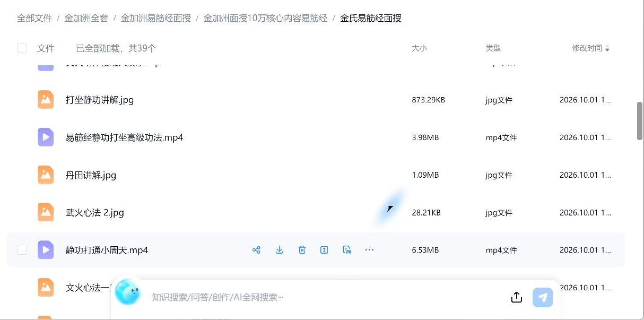This screenshot has width=644, height=320.
Task: Open more options for 静功打通小周天.mp4
Action: [x=370, y=250]
